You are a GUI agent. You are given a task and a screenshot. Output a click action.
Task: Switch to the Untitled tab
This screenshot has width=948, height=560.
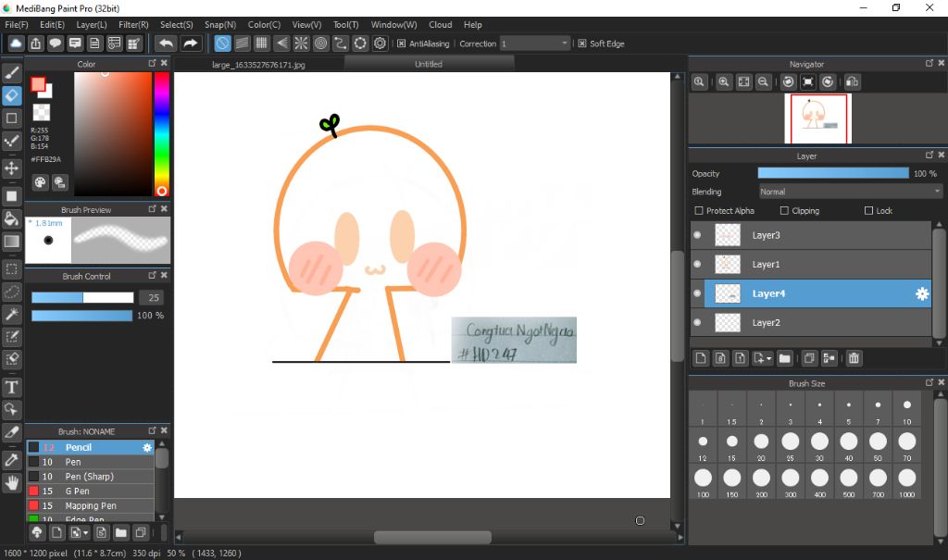(x=429, y=64)
